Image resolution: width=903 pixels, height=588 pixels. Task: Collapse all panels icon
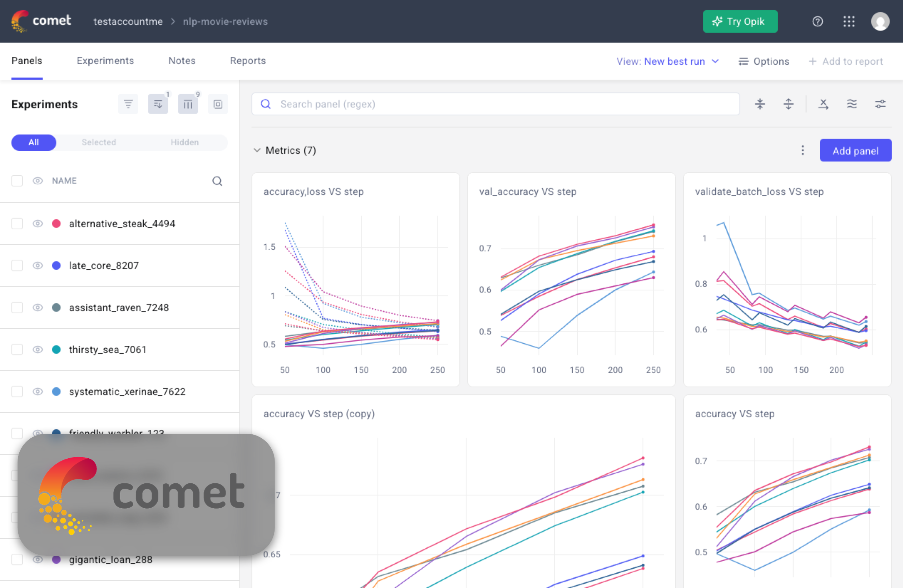pyautogui.click(x=760, y=104)
